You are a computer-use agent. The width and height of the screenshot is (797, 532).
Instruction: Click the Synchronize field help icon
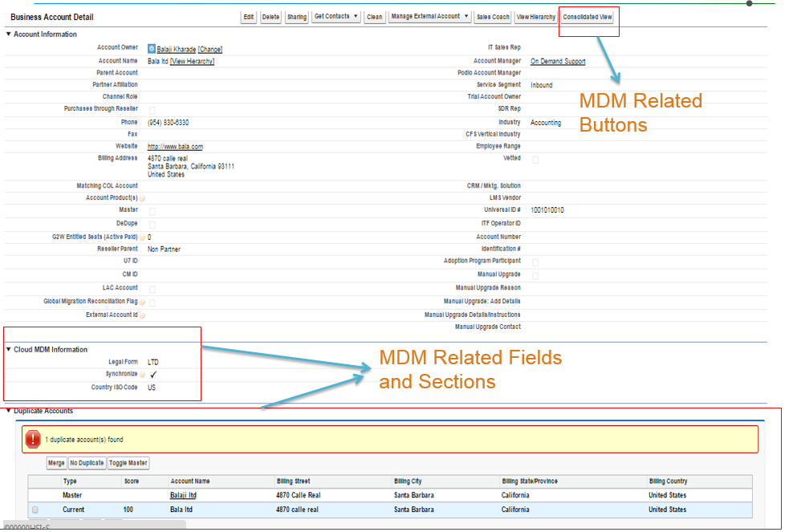pyautogui.click(x=142, y=375)
